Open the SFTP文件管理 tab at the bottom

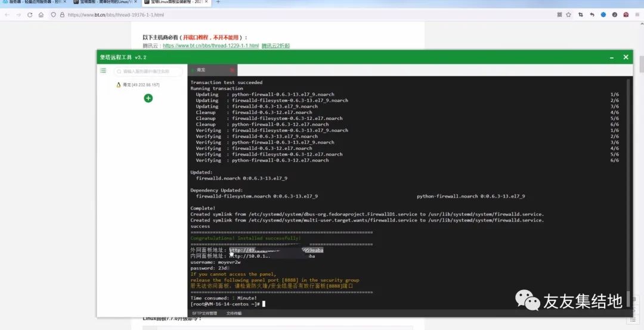[x=204, y=313]
